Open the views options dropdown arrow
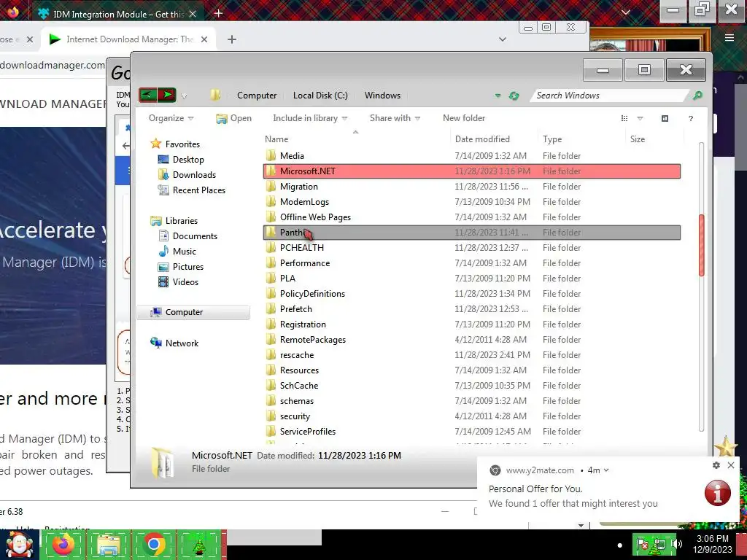This screenshot has height=560, width=747. (640, 118)
